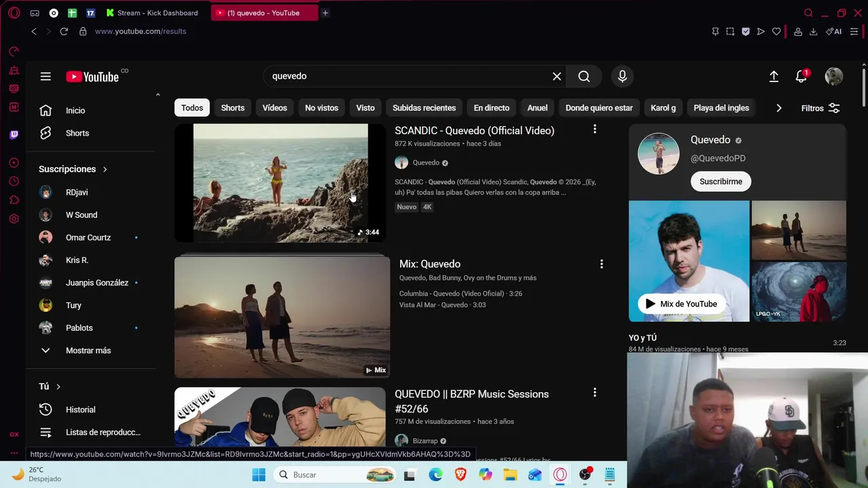Image resolution: width=868 pixels, height=488 pixels.
Task: Add page to bookmarks heart icon
Action: tap(776, 31)
